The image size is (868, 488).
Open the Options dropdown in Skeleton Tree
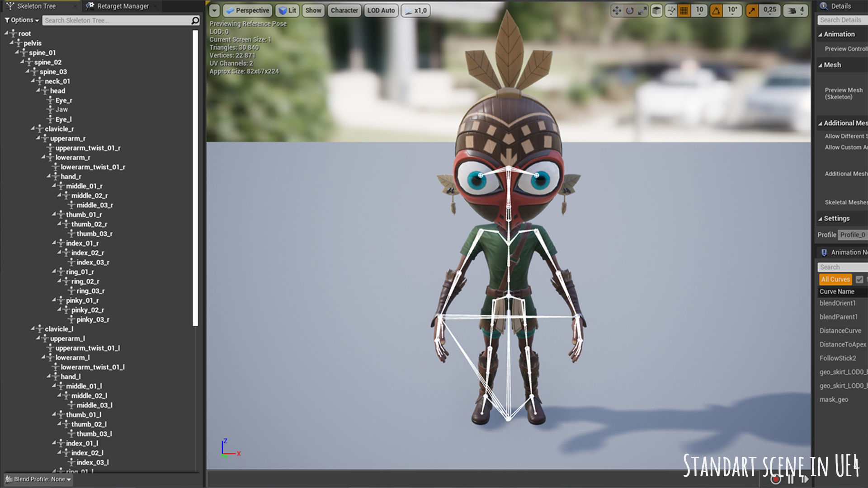click(x=22, y=20)
